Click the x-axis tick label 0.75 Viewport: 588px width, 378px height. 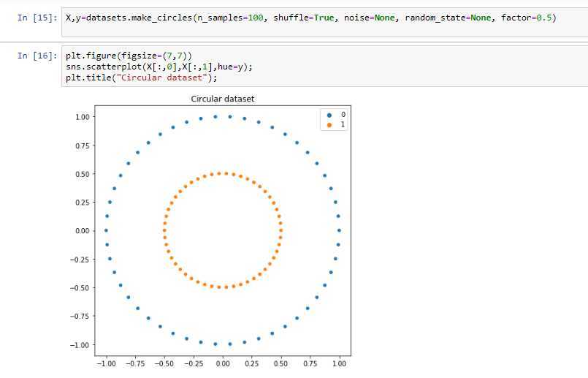[310, 363]
